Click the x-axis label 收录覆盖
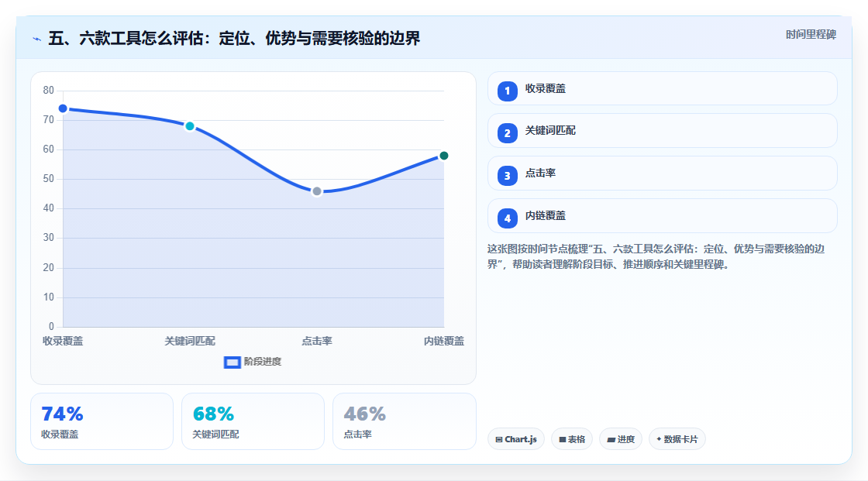 pos(63,341)
